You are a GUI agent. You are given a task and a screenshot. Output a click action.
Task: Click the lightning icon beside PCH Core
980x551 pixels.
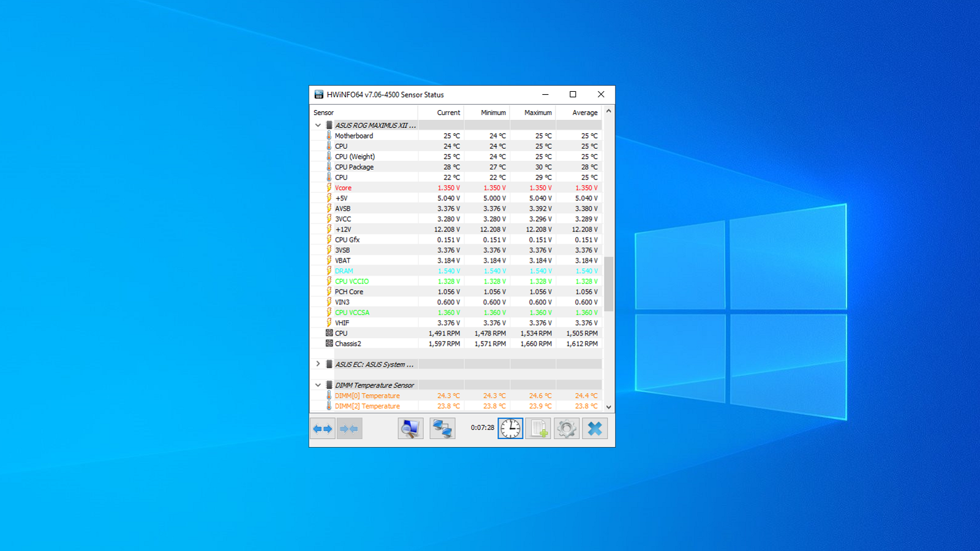(x=329, y=291)
